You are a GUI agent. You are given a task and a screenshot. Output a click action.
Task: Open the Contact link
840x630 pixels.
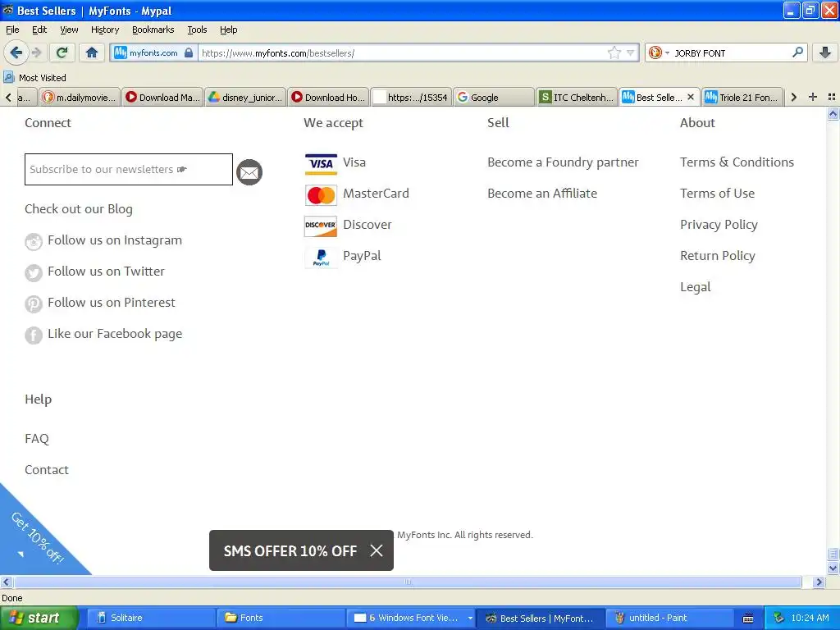tap(47, 470)
